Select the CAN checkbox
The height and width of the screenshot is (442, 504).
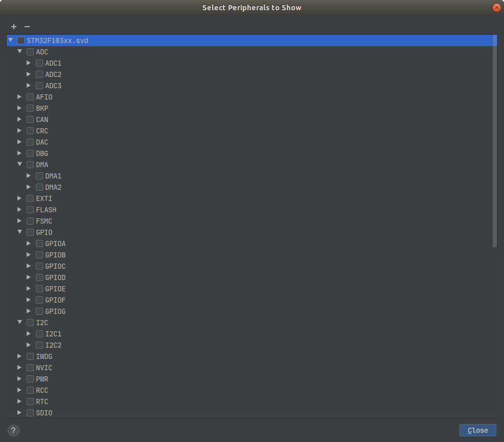(30, 119)
